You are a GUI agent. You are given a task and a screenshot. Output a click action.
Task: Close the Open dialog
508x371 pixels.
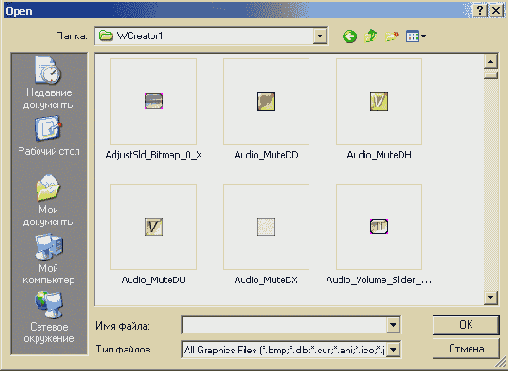496,10
